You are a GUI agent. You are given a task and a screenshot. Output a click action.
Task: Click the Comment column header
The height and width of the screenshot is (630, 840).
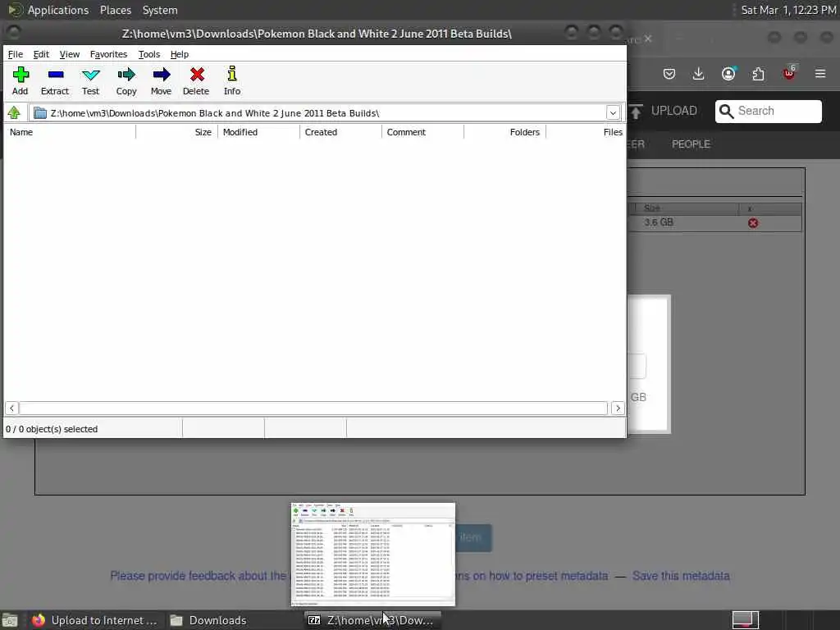422,132
